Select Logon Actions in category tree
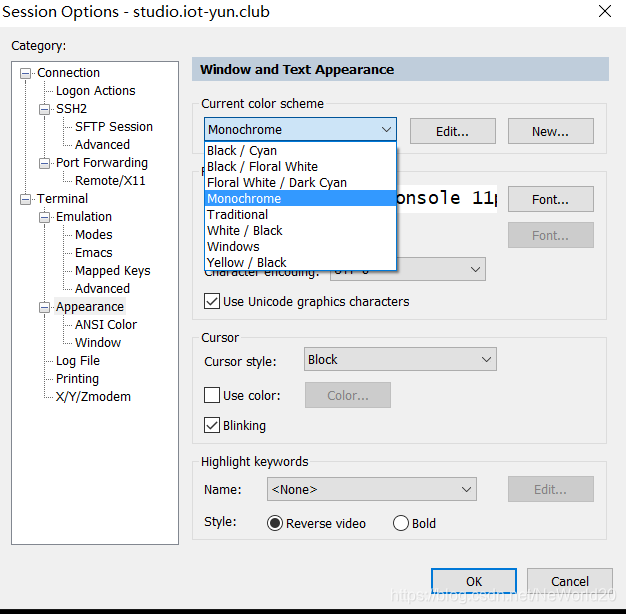Screen dimensions: 626x614 [95, 91]
